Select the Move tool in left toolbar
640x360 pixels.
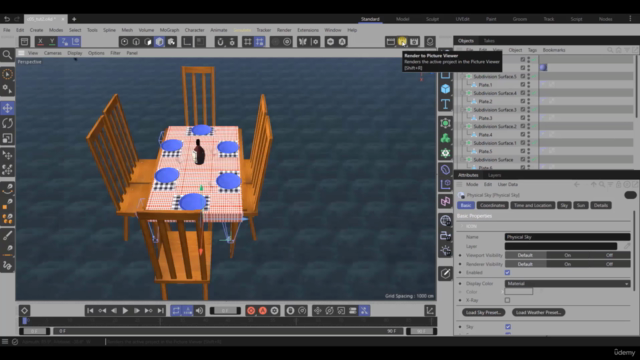(7, 108)
